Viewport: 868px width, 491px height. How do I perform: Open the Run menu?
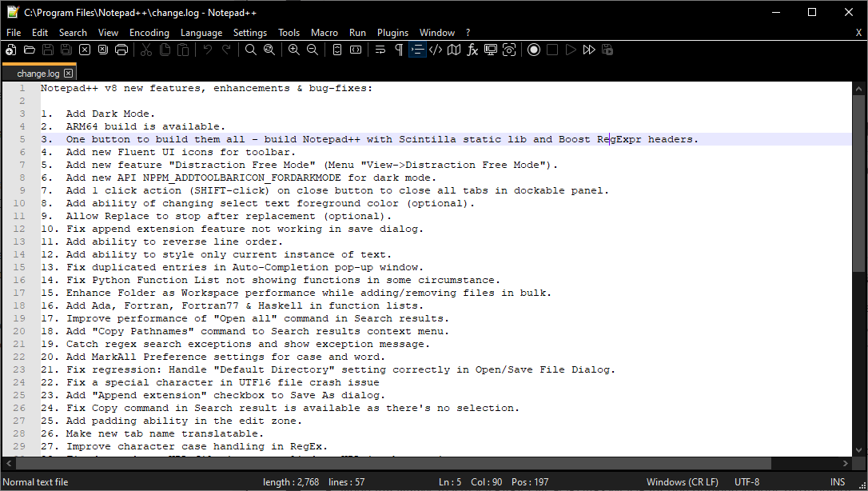point(357,33)
